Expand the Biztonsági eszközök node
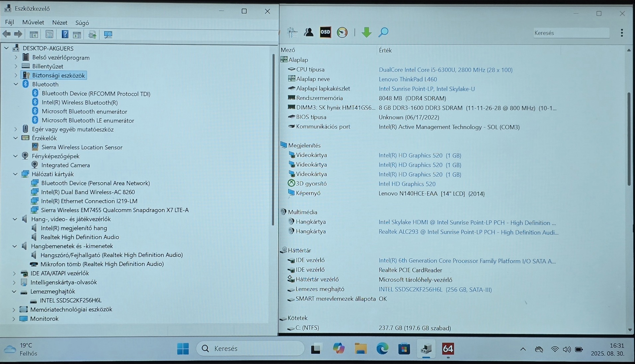The width and height of the screenshot is (635, 364). [16, 75]
